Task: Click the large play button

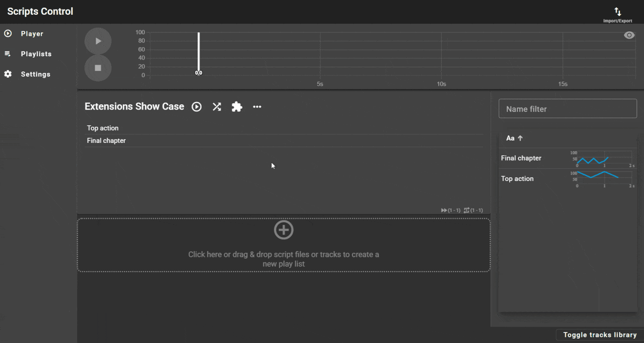Action: point(98,41)
